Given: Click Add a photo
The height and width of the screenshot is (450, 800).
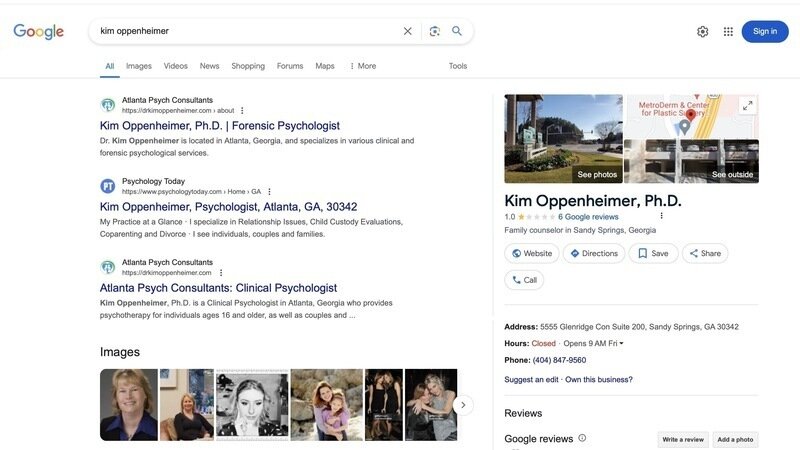Looking at the screenshot, I should click(735, 439).
